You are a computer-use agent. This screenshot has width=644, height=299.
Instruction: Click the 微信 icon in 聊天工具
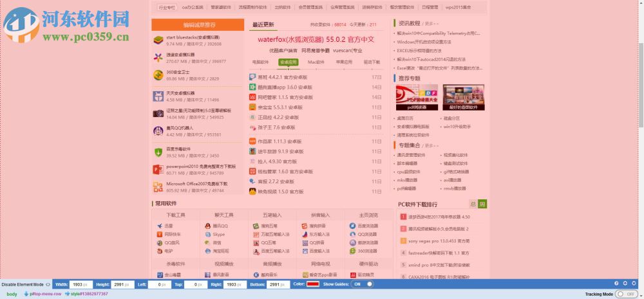(x=208, y=243)
